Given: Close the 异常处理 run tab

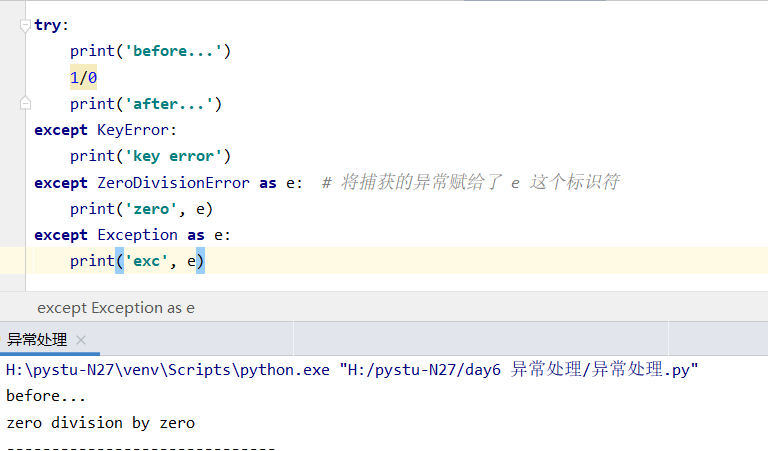Looking at the screenshot, I should 81,340.
